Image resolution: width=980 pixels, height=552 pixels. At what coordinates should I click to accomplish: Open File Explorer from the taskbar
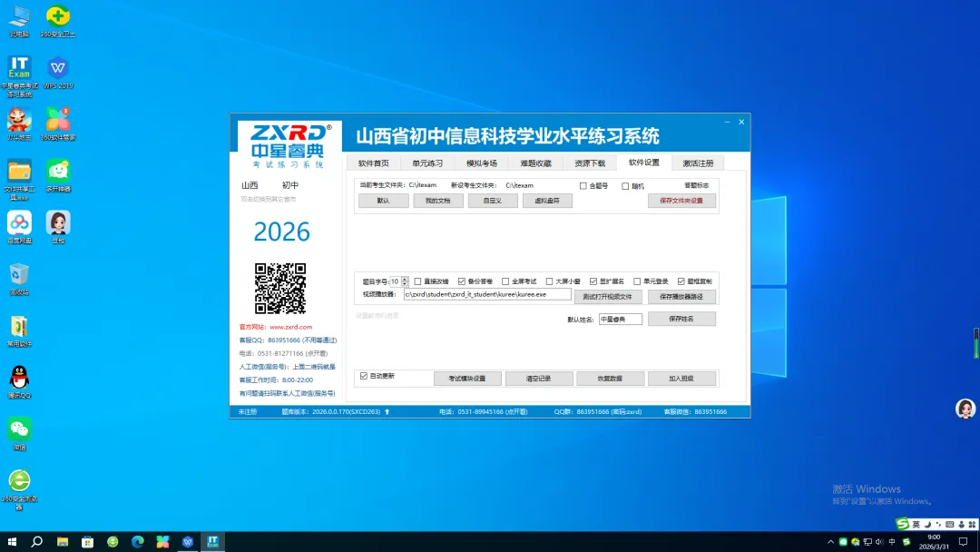point(63,541)
